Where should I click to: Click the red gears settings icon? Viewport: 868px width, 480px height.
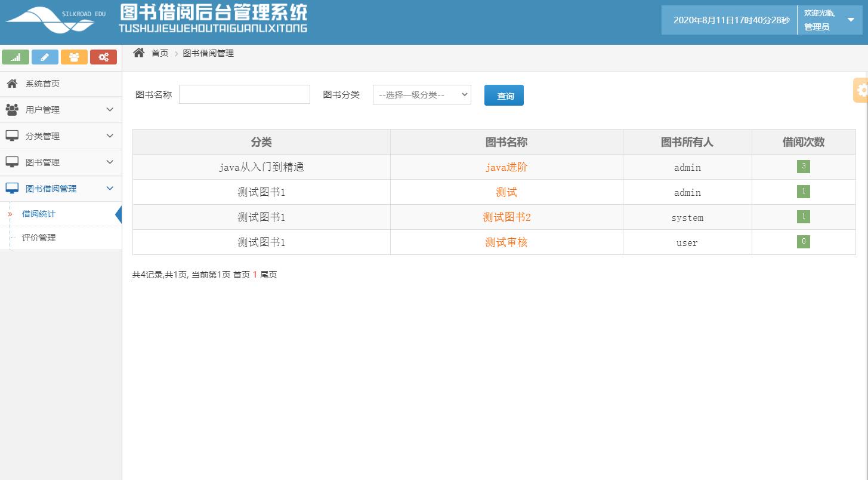pos(103,57)
